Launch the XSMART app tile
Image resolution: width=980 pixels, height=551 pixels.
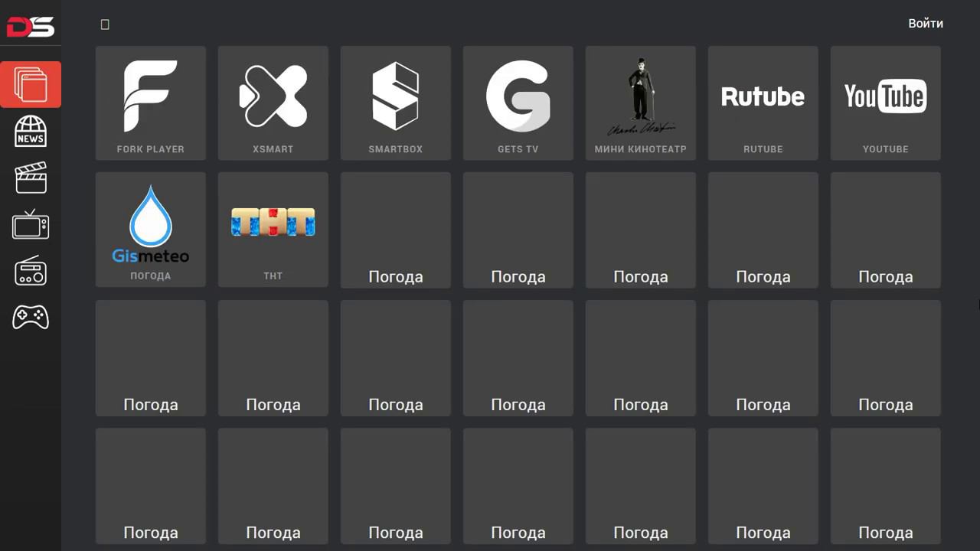(x=273, y=103)
